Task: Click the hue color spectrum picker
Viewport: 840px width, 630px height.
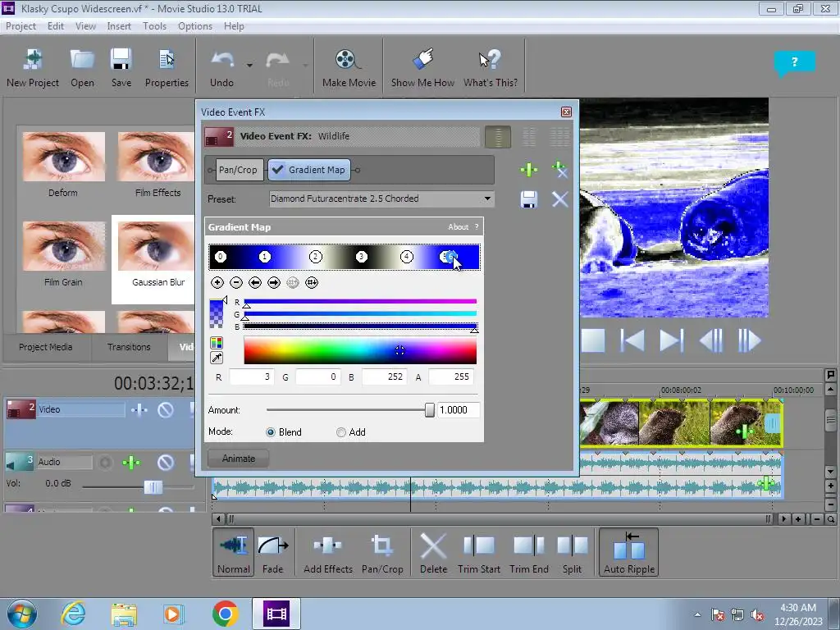Action: (x=360, y=350)
